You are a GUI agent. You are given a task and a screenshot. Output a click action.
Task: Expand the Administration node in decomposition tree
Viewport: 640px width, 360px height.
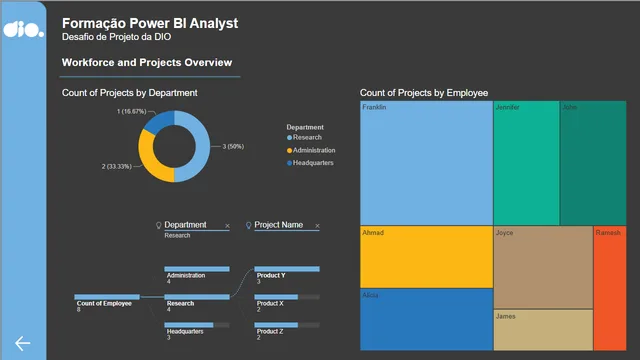[197, 275]
